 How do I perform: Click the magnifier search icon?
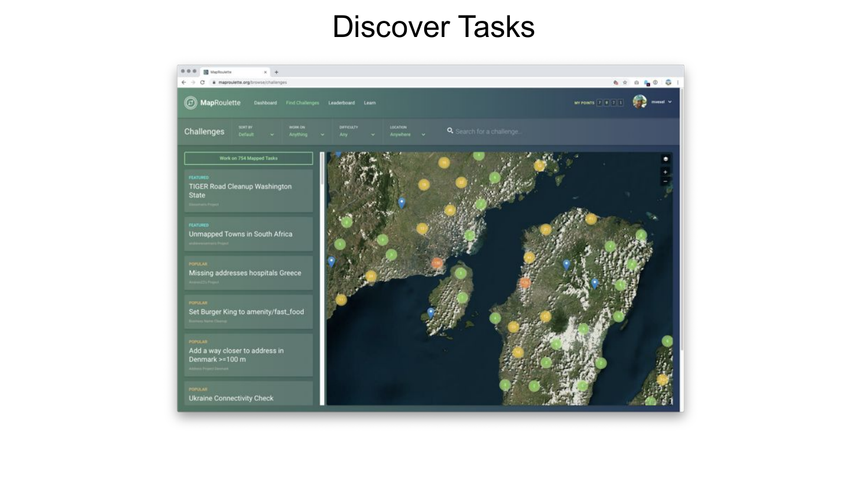pyautogui.click(x=450, y=131)
